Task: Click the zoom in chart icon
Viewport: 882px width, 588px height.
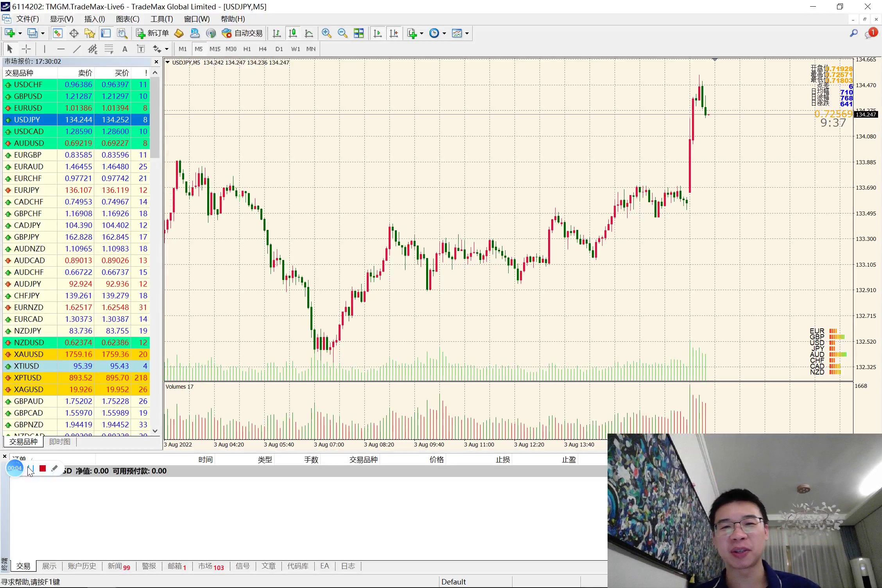Action: click(326, 33)
